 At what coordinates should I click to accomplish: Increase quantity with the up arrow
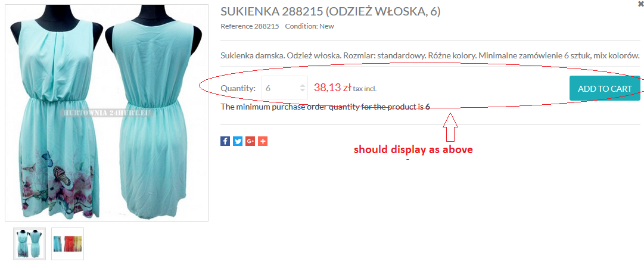pyautogui.click(x=303, y=85)
